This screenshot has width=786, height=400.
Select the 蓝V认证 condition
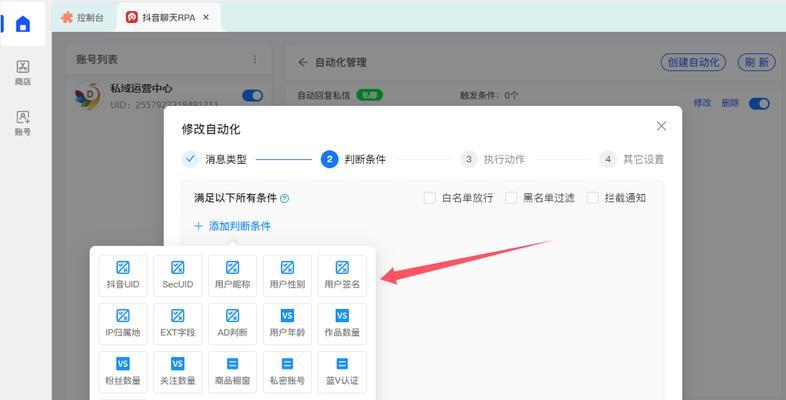click(x=342, y=372)
